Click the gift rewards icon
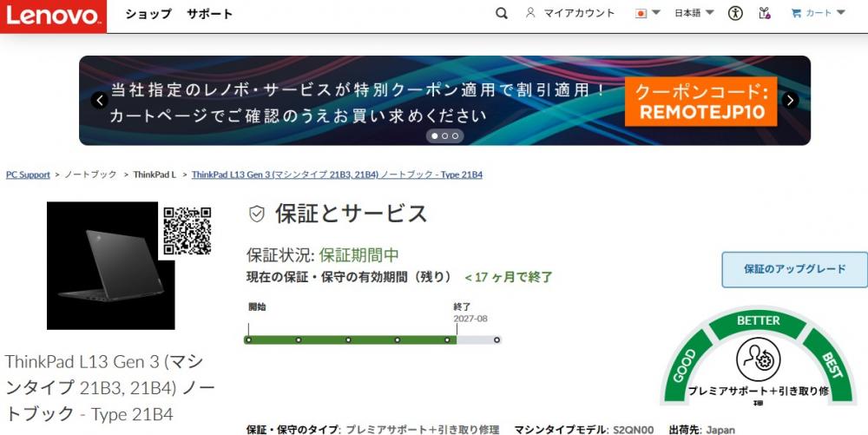 pyautogui.click(x=765, y=13)
